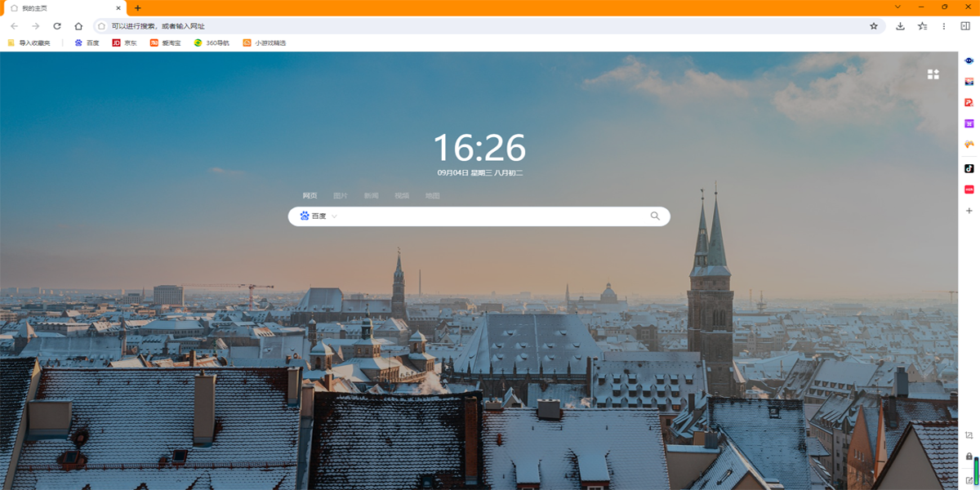Open the four-square widgets icon on the page

pos(933,74)
